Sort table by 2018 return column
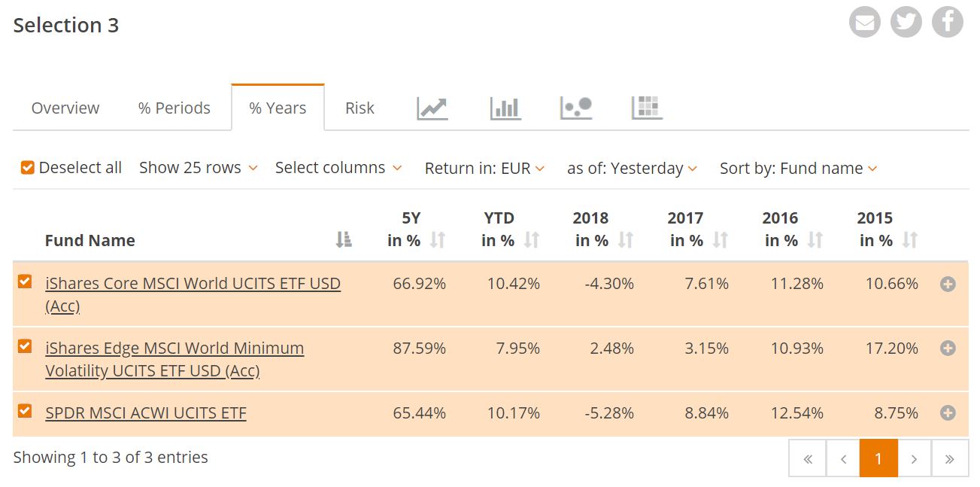This screenshot has width=980, height=487. coord(625,240)
